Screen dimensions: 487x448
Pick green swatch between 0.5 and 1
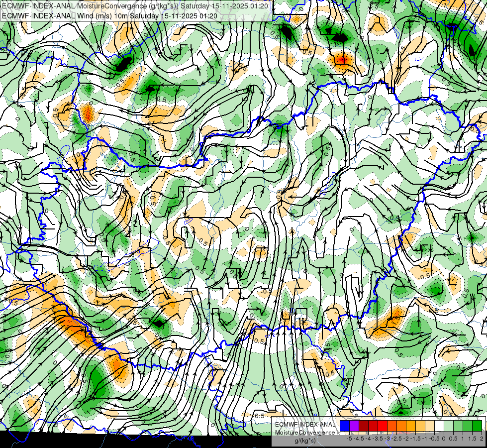(x=458, y=426)
